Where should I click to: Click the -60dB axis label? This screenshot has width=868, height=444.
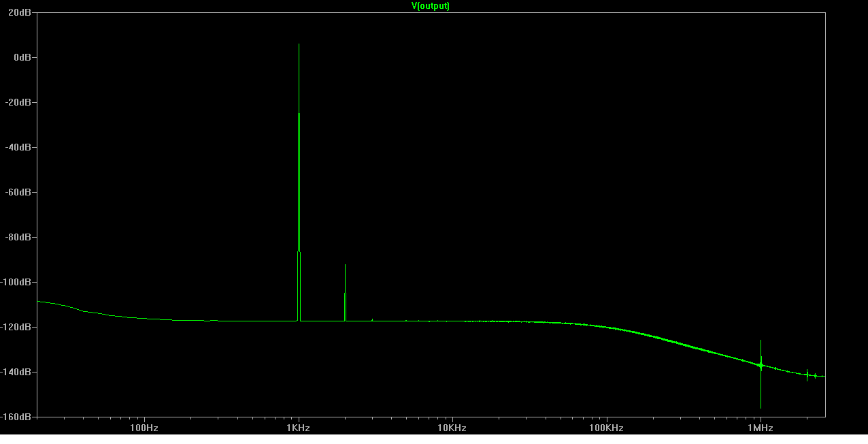pyautogui.click(x=20, y=192)
